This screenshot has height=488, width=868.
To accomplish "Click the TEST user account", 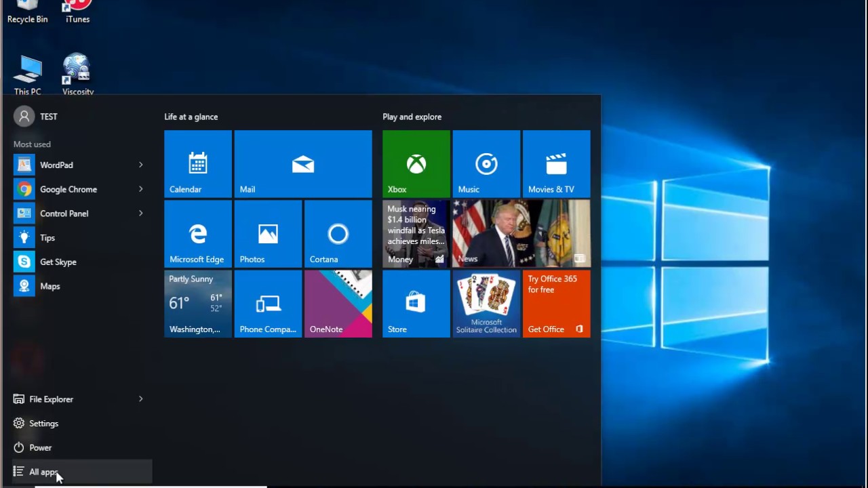I will [36, 117].
